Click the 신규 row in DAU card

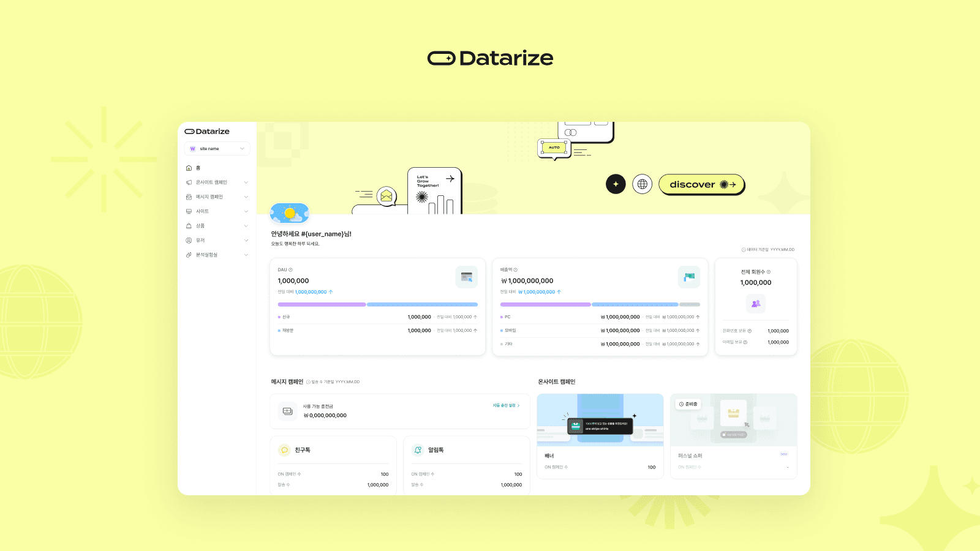377,317
